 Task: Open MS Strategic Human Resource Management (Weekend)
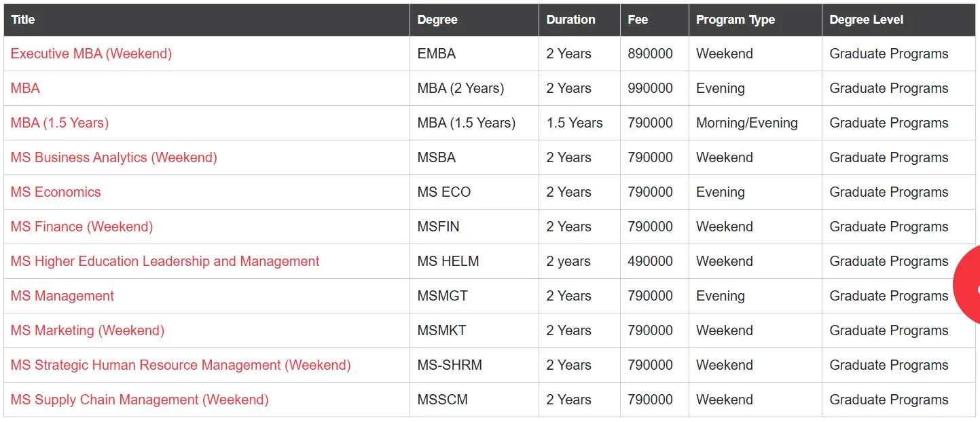coord(180,365)
